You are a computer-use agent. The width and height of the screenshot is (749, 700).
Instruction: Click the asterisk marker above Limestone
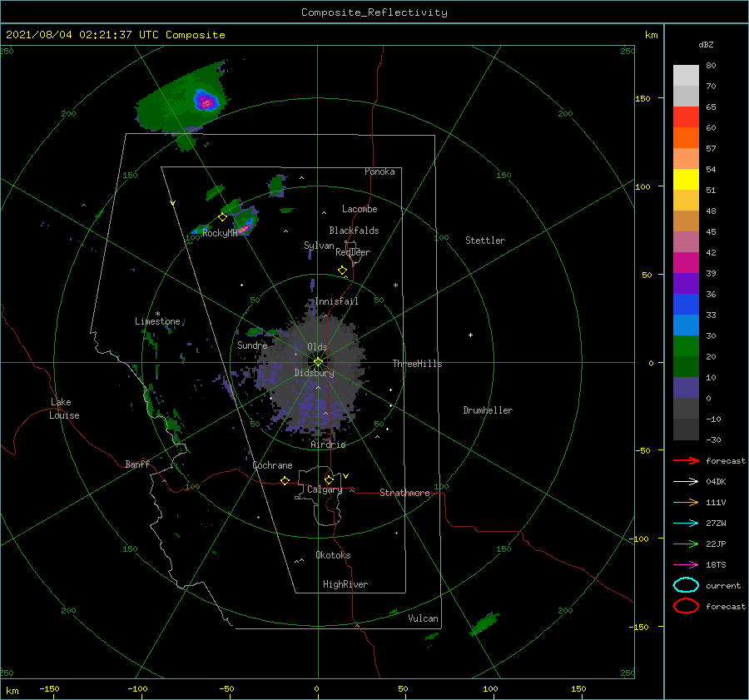157,314
